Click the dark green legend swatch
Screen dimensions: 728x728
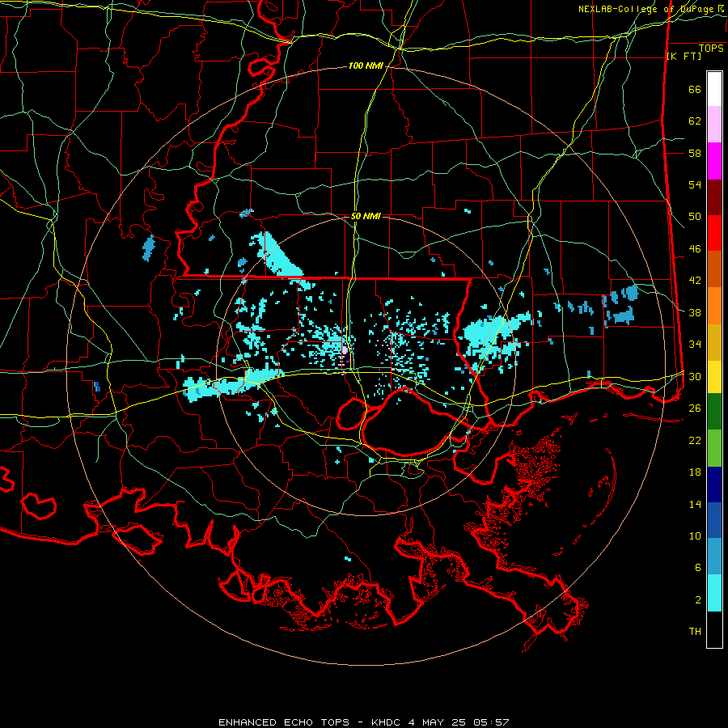click(714, 412)
